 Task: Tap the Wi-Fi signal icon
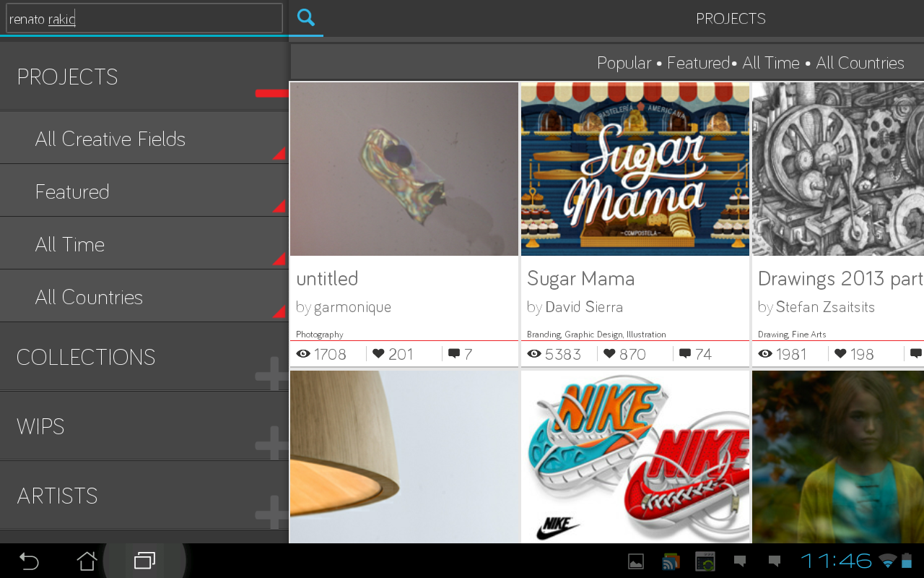887,561
